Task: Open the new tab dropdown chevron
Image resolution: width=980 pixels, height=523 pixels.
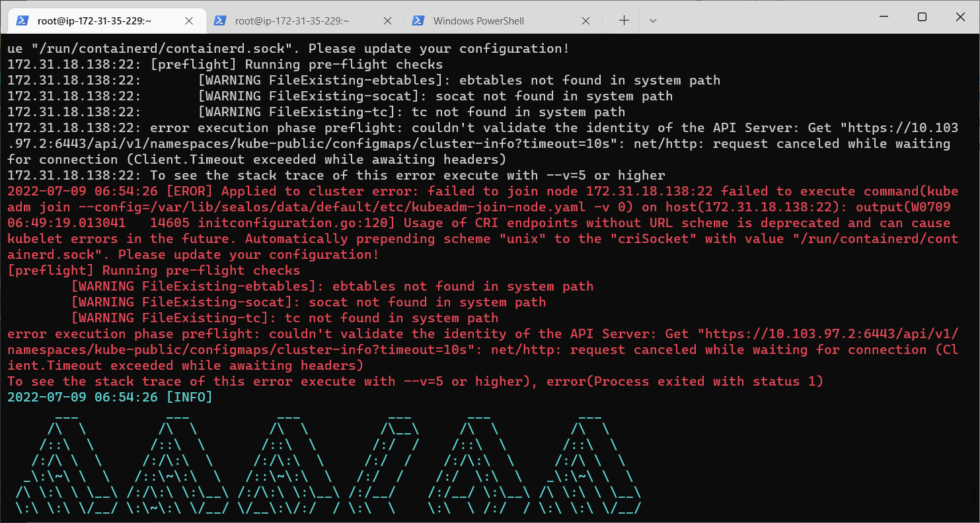Action: [x=653, y=20]
